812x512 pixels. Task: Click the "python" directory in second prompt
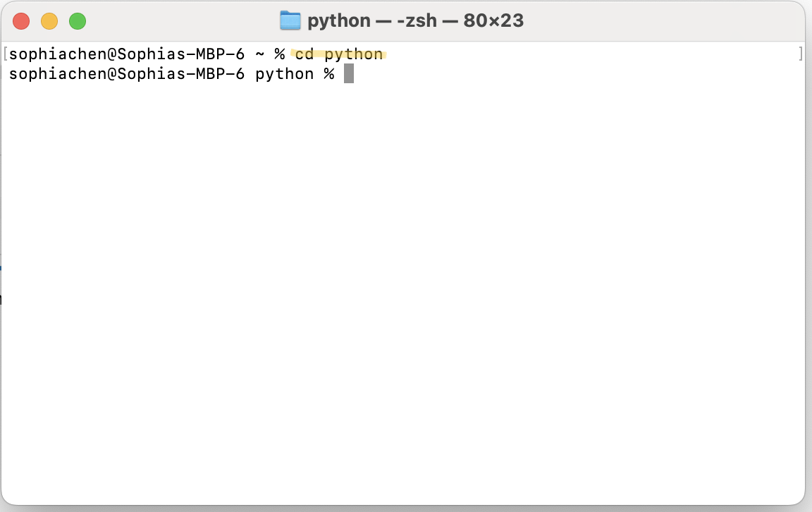point(284,74)
